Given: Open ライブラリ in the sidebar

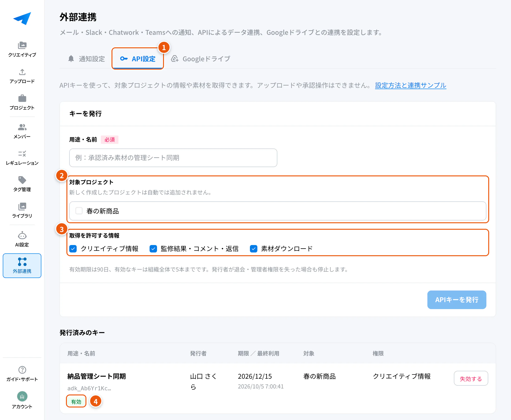Looking at the screenshot, I should point(22,210).
